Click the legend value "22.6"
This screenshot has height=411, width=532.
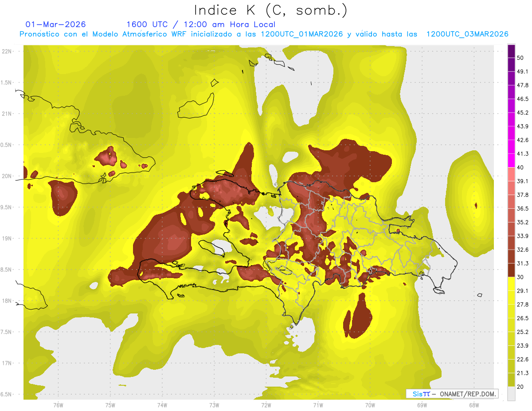(x=523, y=359)
